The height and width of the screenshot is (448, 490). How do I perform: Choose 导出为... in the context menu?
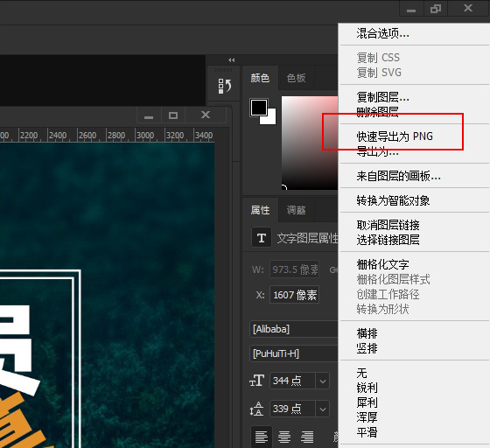pos(377,152)
